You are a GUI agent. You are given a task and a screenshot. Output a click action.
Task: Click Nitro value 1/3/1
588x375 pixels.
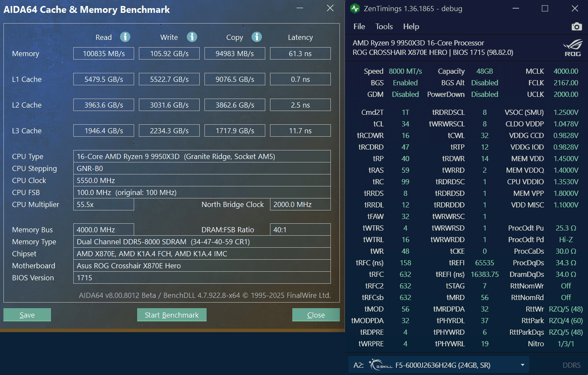point(566,344)
